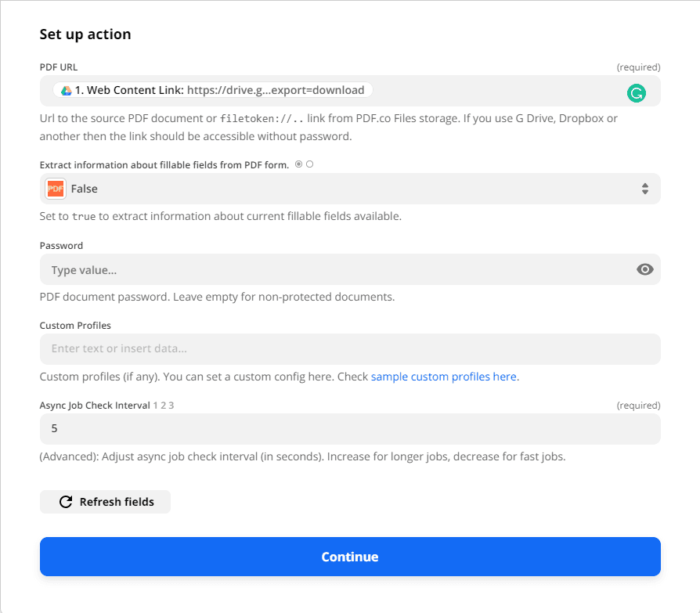Click the Refresh fields button
Image resolution: width=700 pixels, height=613 pixels.
coord(105,502)
